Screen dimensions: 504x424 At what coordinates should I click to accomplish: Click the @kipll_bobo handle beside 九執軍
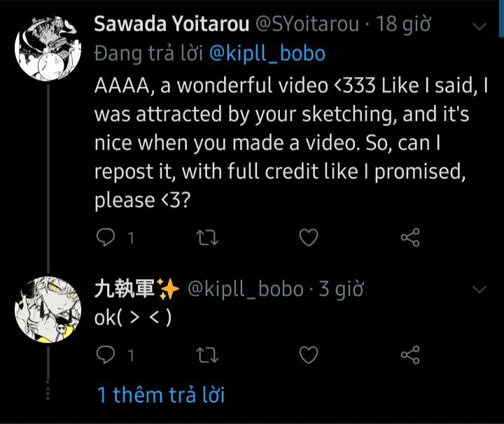[x=245, y=289]
